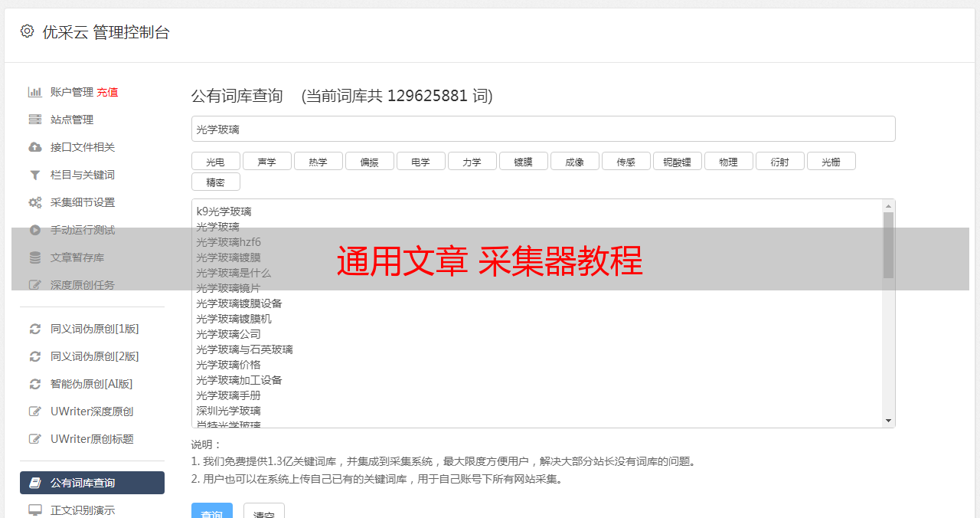Viewport: 980px width, 518px height.
Task: Click the blue 查询 button
Action: tap(212, 511)
